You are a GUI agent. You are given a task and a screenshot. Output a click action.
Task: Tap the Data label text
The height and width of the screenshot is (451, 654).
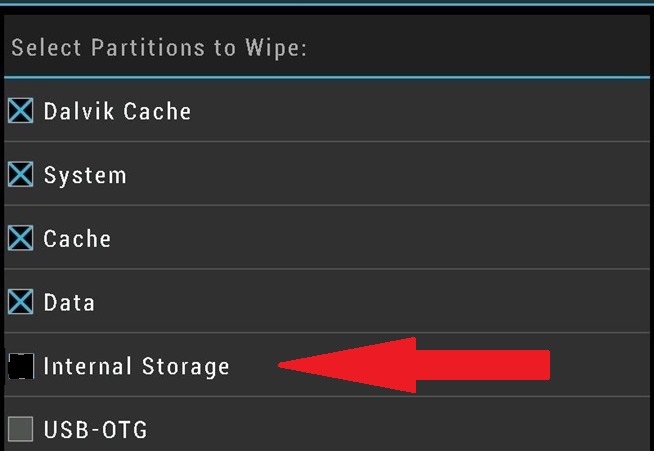(x=69, y=302)
